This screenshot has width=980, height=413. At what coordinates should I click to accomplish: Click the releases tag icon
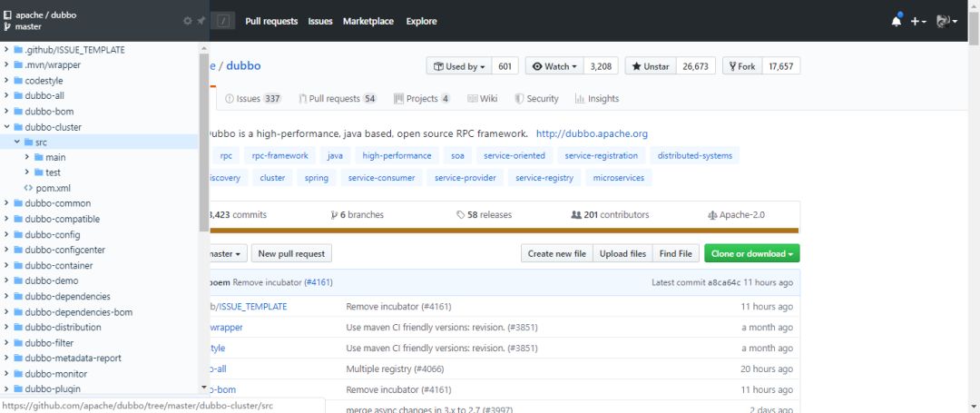461,215
